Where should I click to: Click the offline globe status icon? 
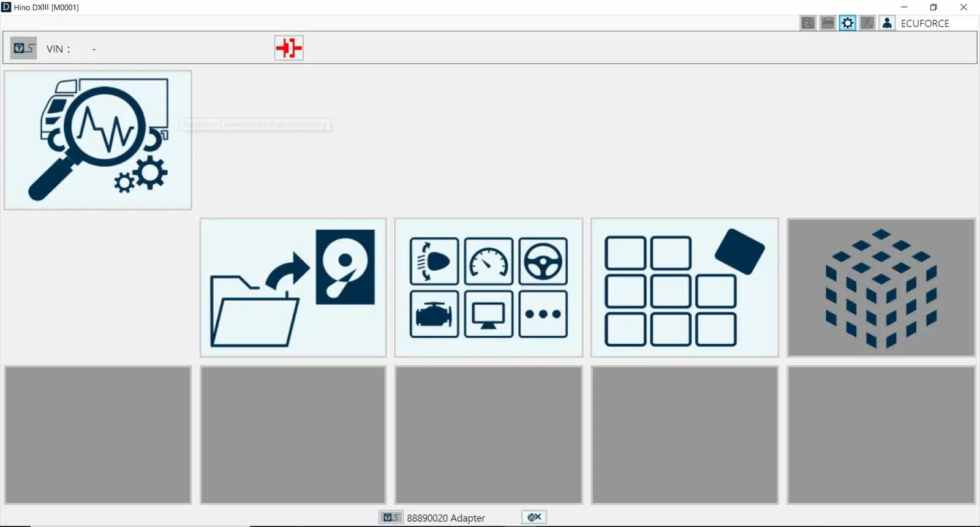coord(533,517)
